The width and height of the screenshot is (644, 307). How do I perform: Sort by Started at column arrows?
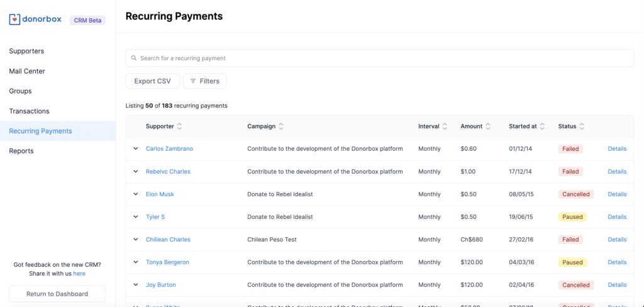tap(542, 126)
